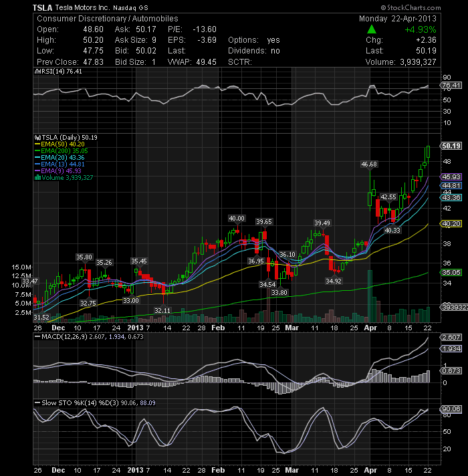
Task: Select the bold TSLA ticker in header
Action: (43, 7)
